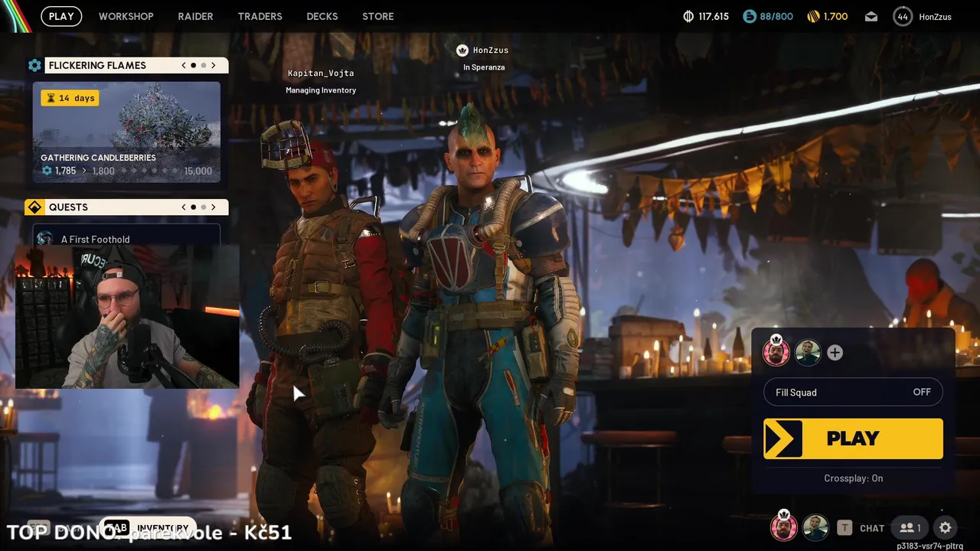Click the Managing Inventory status text
Screen dimensions: 980x551
pos(321,90)
